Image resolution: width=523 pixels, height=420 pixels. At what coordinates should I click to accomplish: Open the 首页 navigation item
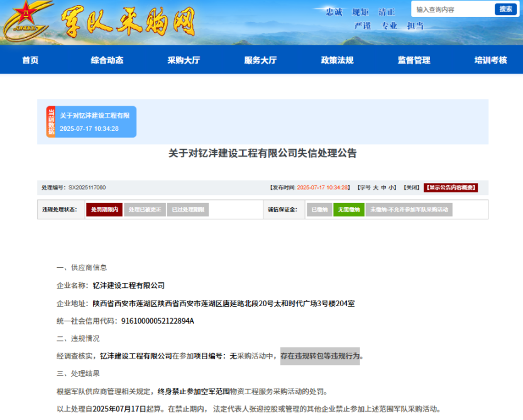point(30,60)
